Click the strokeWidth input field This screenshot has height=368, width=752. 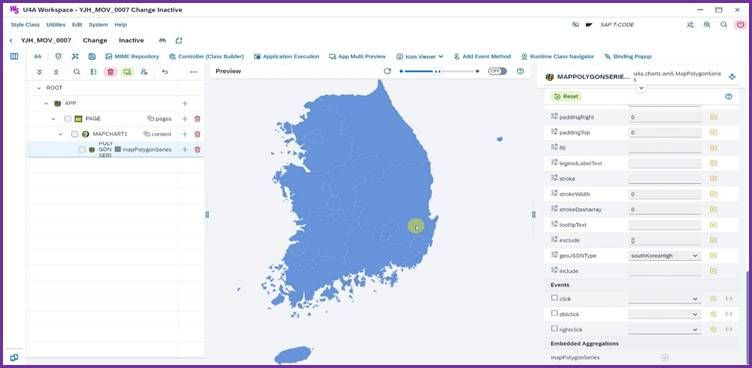pyautogui.click(x=664, y=194)
